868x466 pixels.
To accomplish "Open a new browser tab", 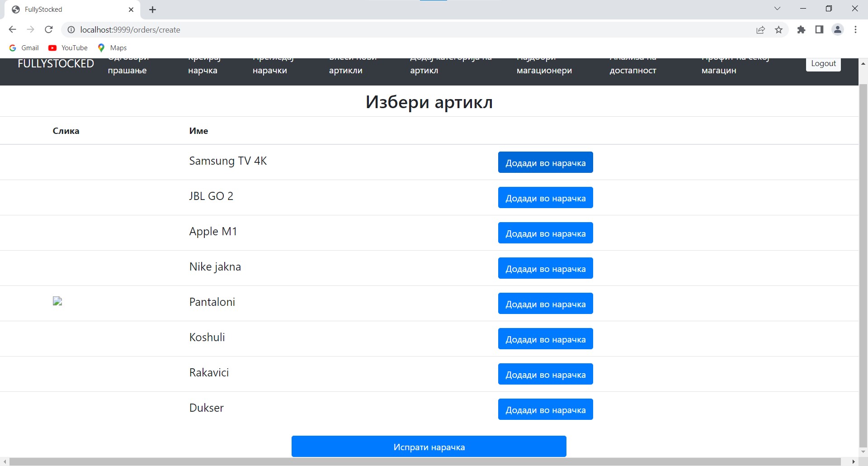I will [153, 10].
